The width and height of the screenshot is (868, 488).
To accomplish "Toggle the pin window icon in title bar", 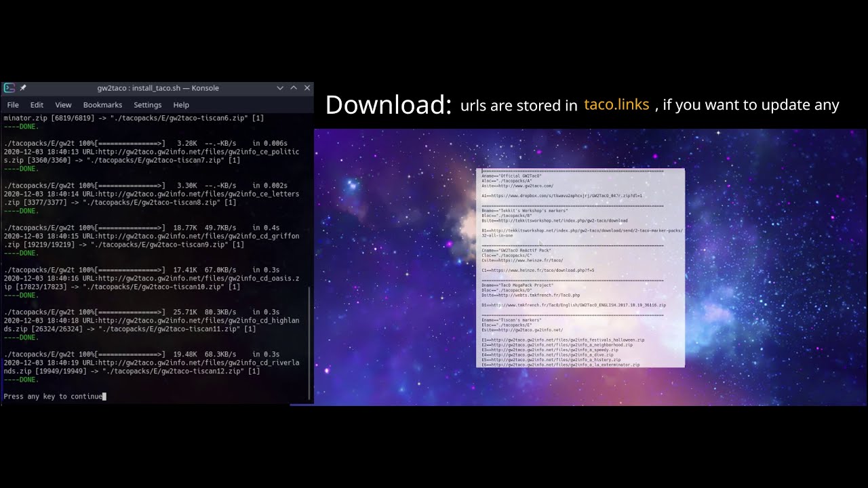I will point(23,88).
